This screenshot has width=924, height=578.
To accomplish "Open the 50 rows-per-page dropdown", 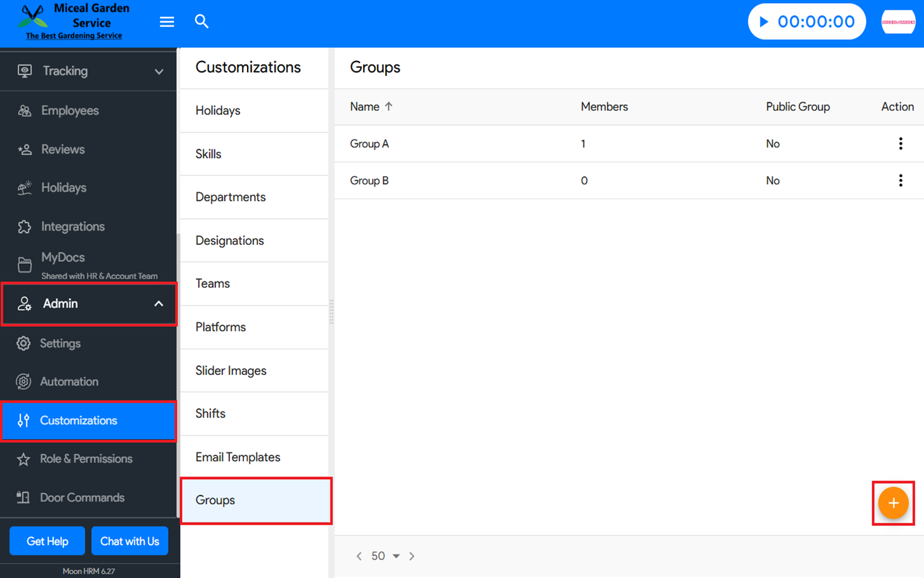I will [386, 556].
